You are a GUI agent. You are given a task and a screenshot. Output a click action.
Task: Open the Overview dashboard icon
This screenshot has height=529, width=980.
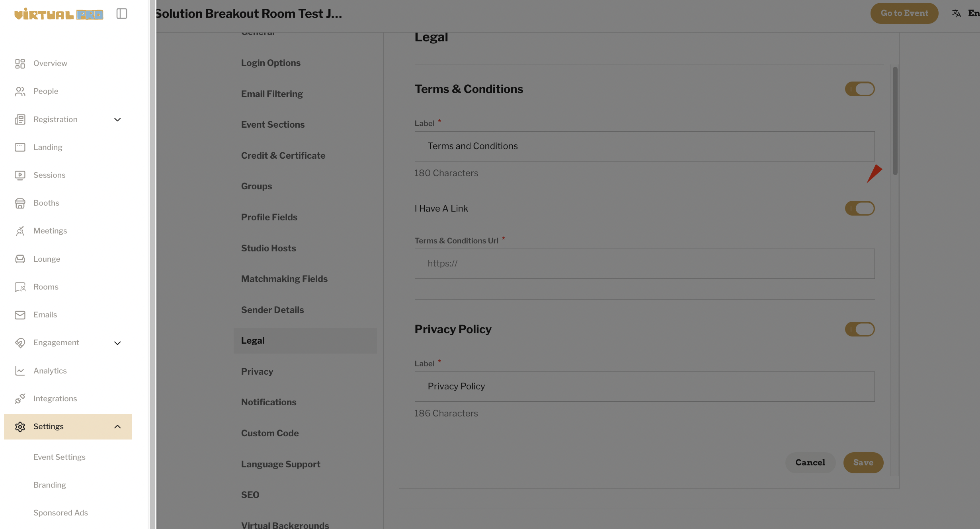20,64
